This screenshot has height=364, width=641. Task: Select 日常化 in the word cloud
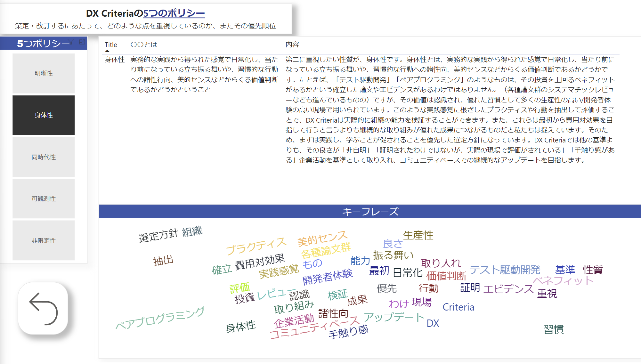[408, 273]
